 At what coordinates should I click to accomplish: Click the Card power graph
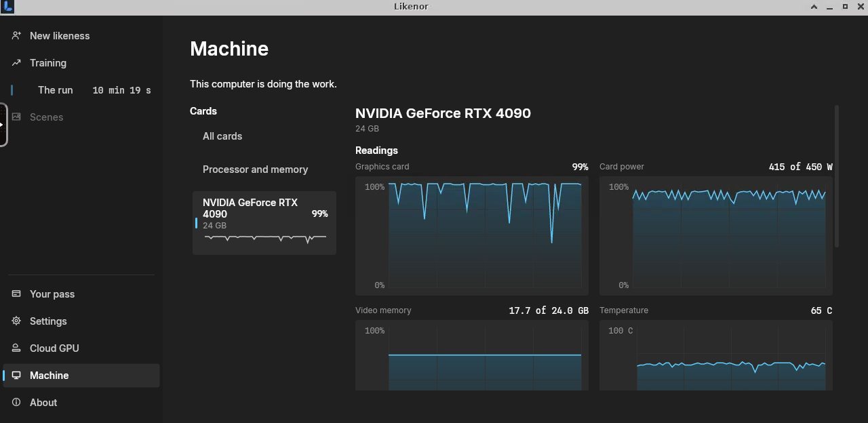[716, 236]
